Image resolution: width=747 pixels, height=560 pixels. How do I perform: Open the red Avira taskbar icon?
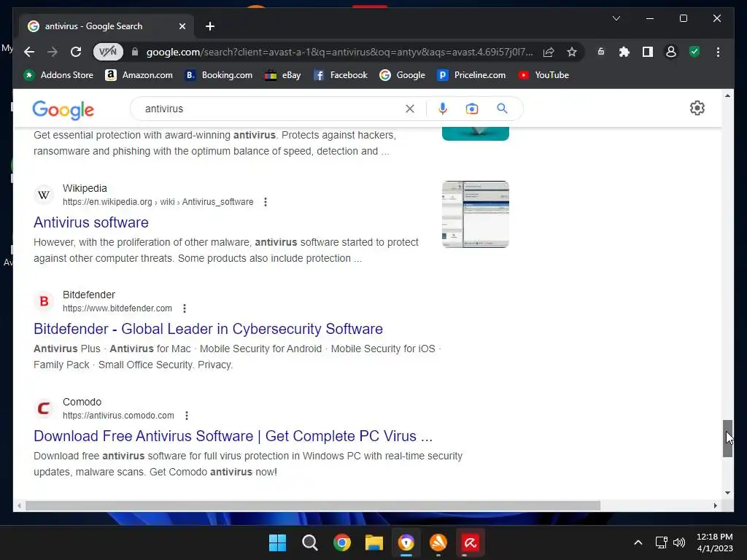tap(471, 542)
